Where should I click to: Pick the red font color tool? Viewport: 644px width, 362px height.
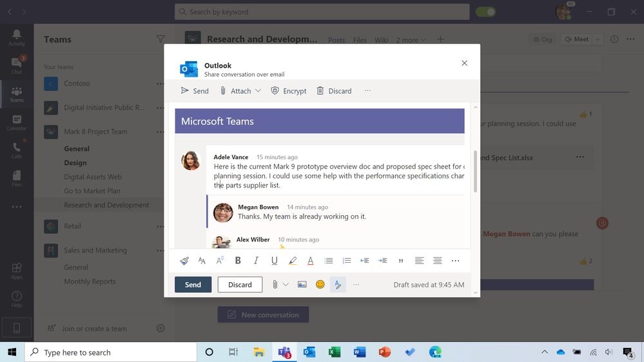coord(311,261)
